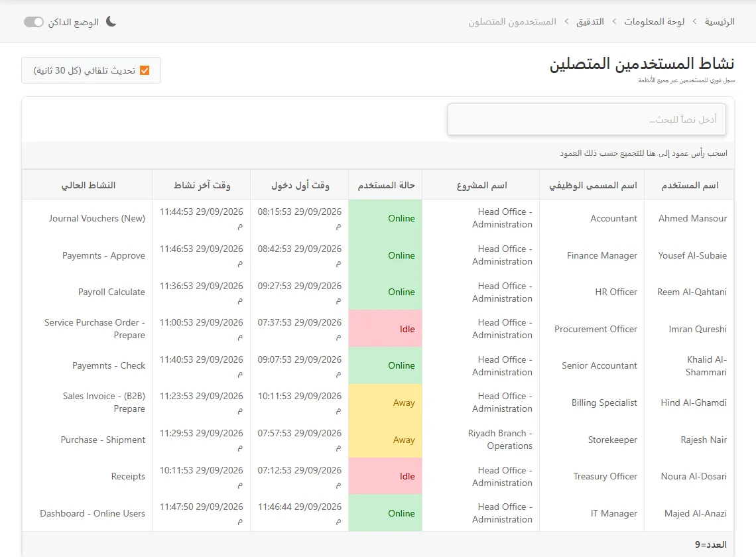This screenshot has height=557, width=756.
Task: Click Online status of Majed Al-Anazi
Action: tap(385, 514)
